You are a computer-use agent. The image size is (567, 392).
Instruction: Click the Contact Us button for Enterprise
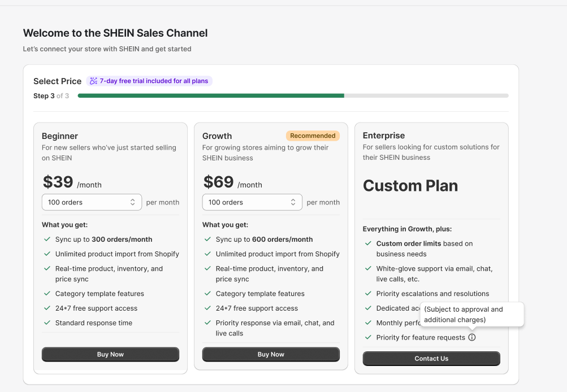tap(431, 359)
